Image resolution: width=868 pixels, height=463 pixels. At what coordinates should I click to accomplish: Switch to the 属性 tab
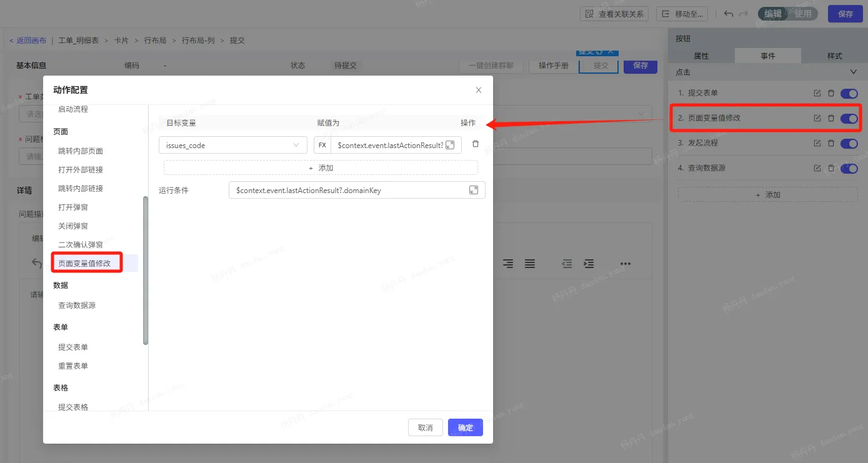click(x=701, y=56)
